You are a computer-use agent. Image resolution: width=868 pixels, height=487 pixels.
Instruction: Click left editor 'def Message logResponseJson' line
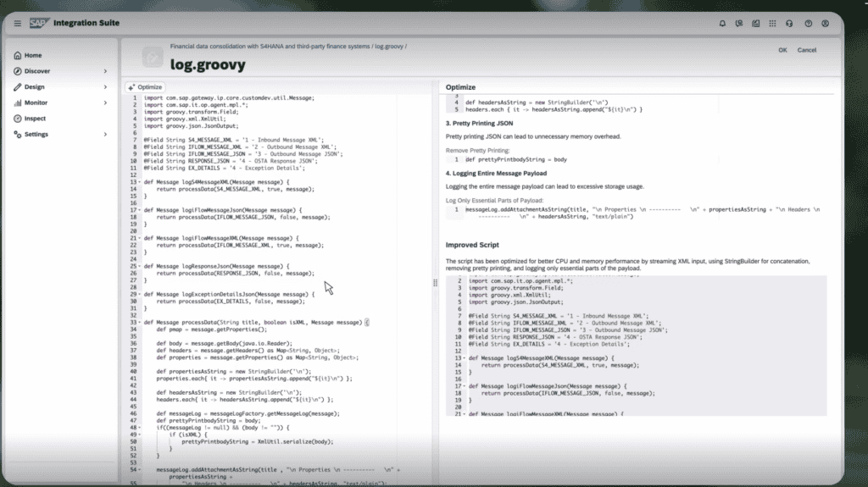pos(216,266)
